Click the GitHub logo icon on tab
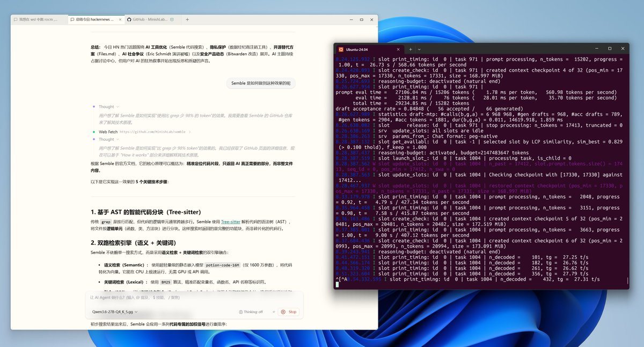This screenshot has width=644, height=347. tap(129, 19)
